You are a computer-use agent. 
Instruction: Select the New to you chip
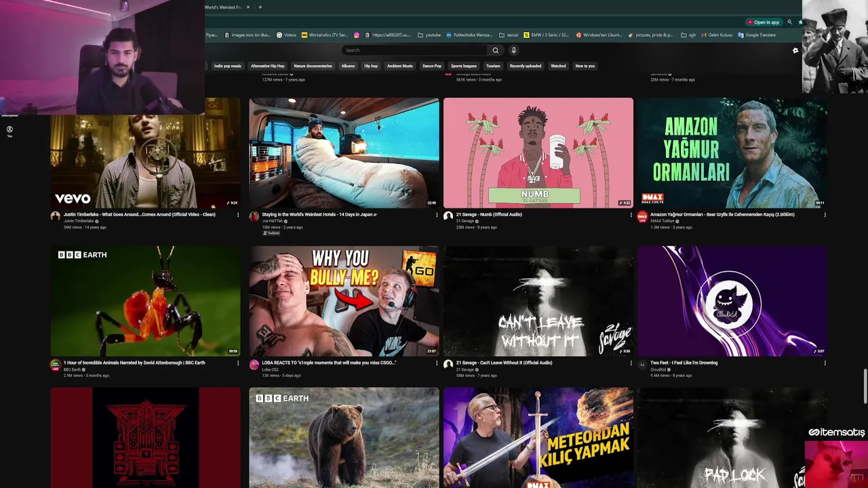tap(585, 66)
